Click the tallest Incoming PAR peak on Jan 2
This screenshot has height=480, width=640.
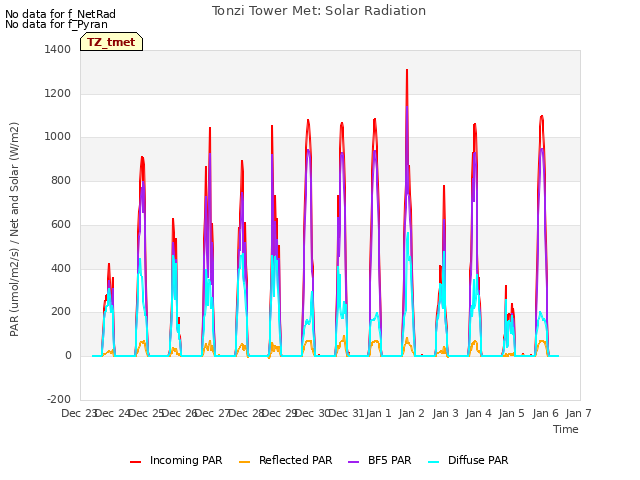[x=407, y=70]
